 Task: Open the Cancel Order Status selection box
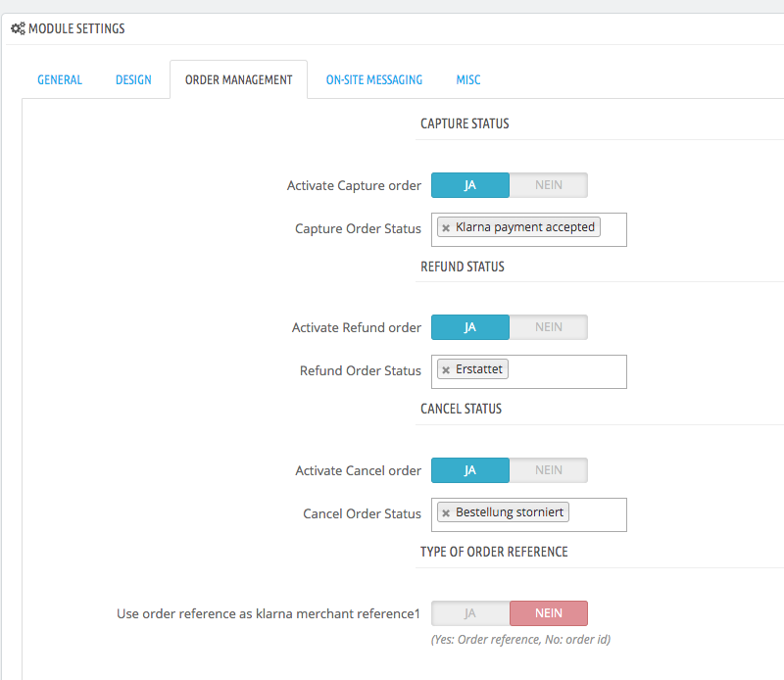point(529,514)
